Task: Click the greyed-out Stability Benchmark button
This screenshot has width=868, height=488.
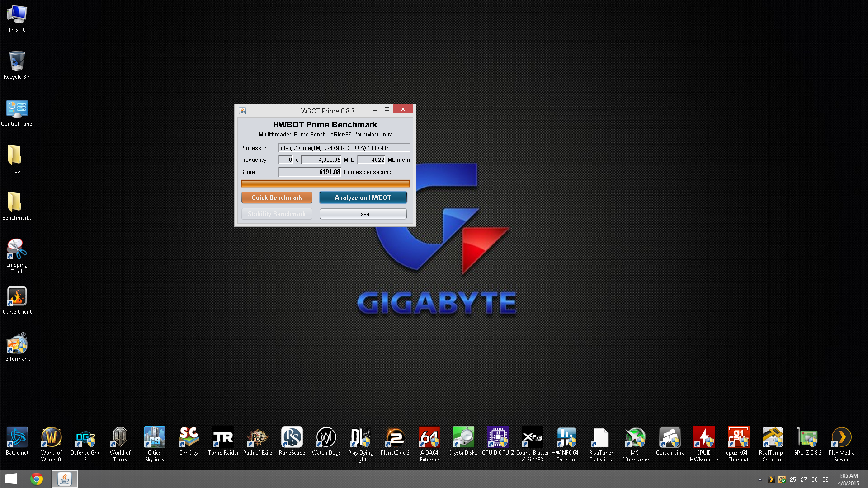Action: coord(277,214)
